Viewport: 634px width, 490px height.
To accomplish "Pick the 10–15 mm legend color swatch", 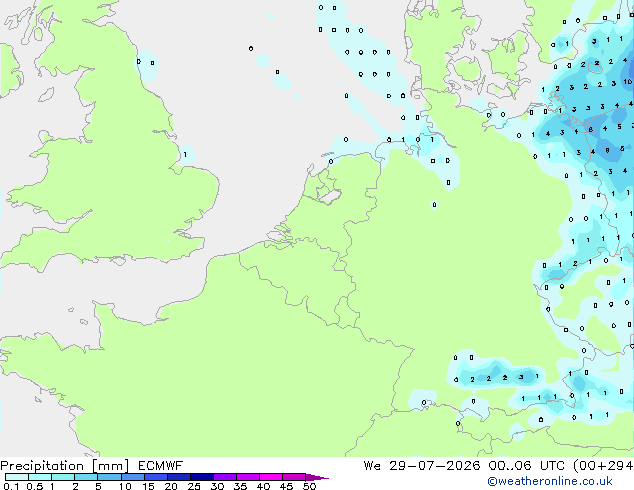I will point(132,477).
